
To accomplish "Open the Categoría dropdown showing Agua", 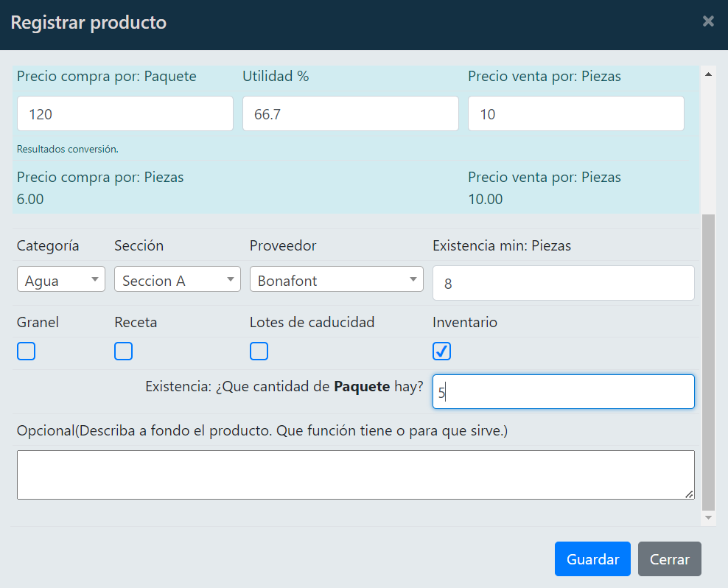I will 61,280.
